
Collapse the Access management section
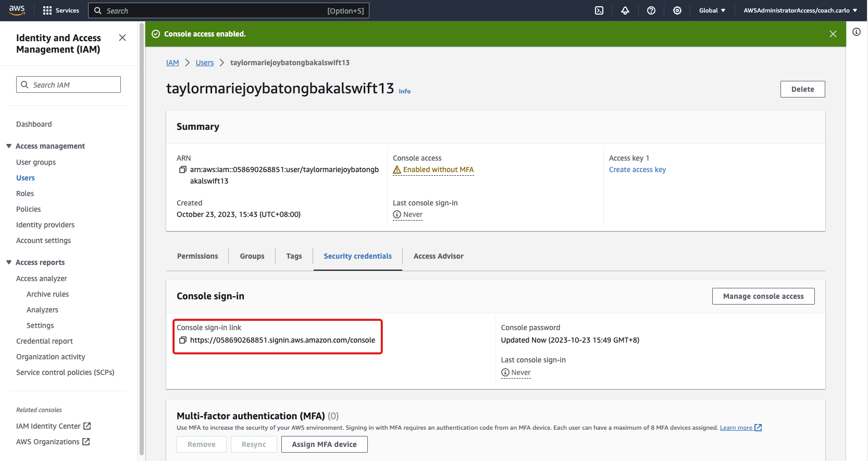click(9, 146)
